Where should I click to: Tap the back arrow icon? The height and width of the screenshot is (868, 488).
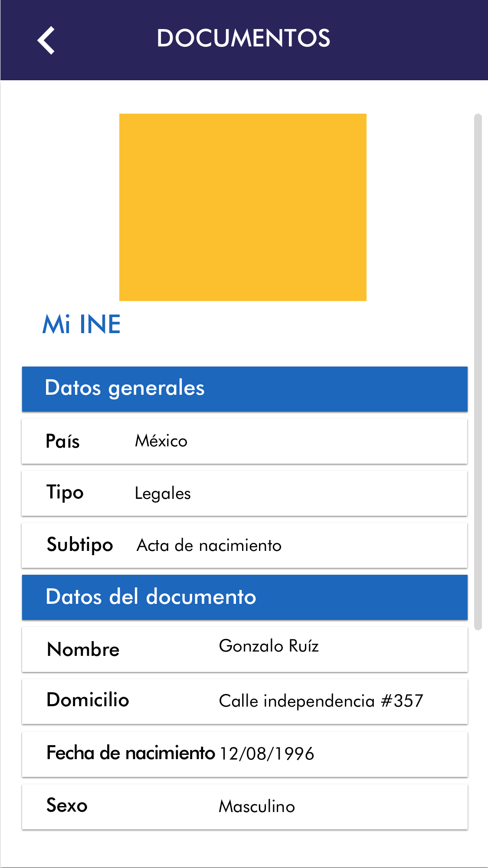(x=46, y=40)
